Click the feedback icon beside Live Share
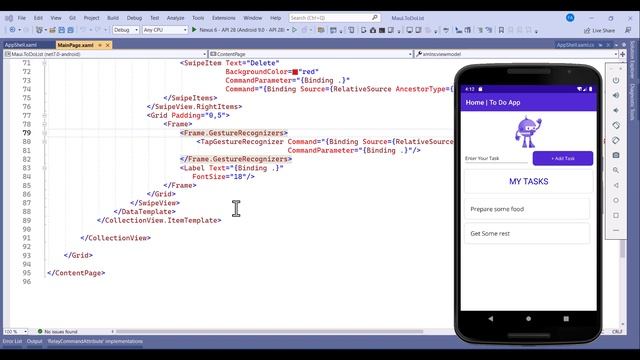The height and width of the screenshot is (360, 640). [628, 30]
